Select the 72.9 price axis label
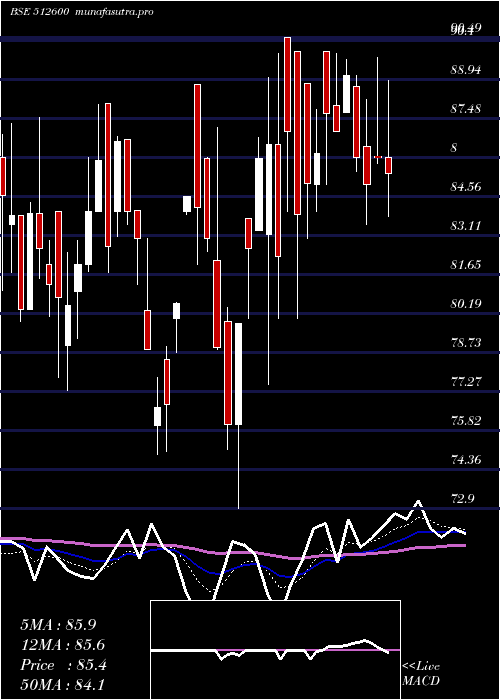Screen dimensions: 500x700 click(x=463, y=499)
